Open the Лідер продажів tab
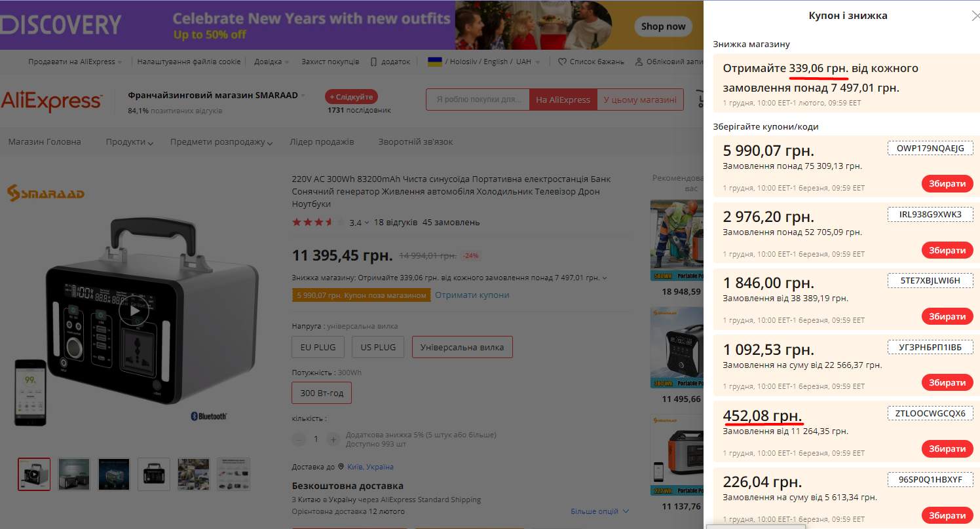Image resolution: width=980 pixels, height=529 pixels. coord(322,142)
